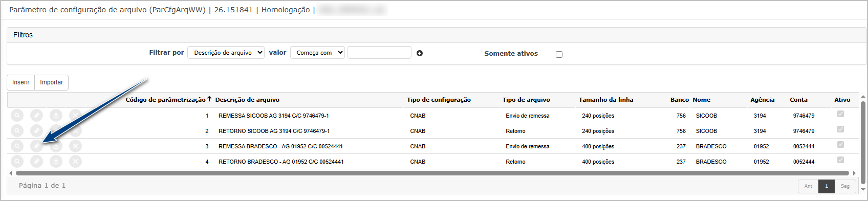Viewport: 868px width, 201px height.
Task: View details of RETORNO SICOOB row magnifier icon
Action: pyautogui.click(x=17, y=131)
